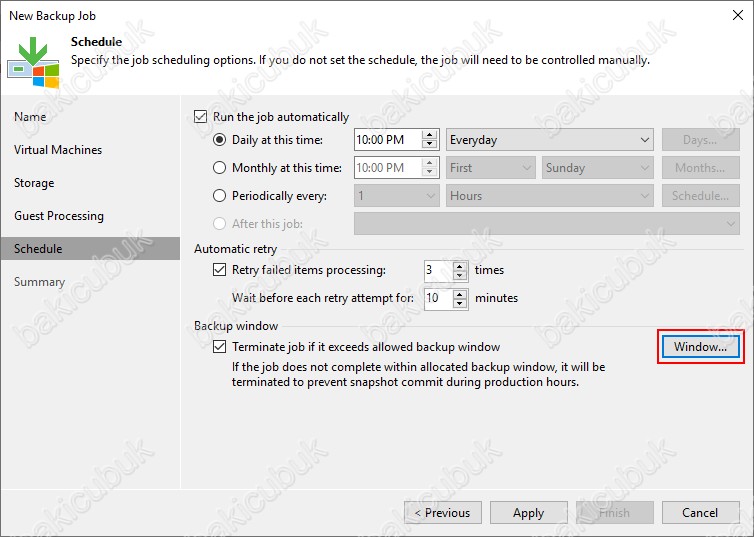Go to the Storage step
Image resolution: width=754 pixels, height=537 pixels.
coord(34,183)
